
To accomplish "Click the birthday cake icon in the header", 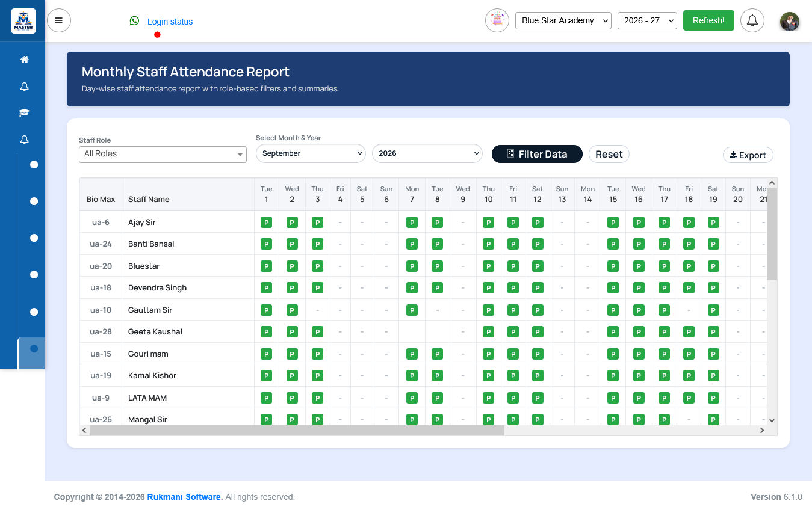I will pyautogui.click(x=497, y=20).
